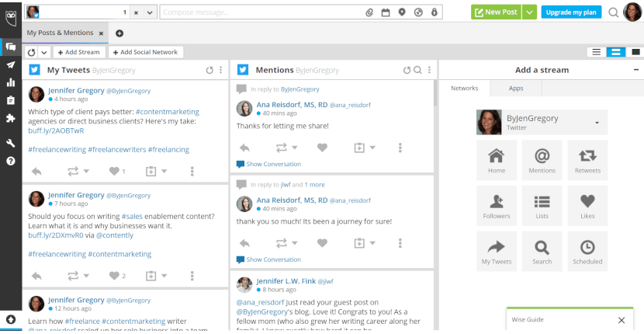Image resolution: width=644 pixels, height=334 pixels.
Task: Switch to compact stream view
Action: 597,52
